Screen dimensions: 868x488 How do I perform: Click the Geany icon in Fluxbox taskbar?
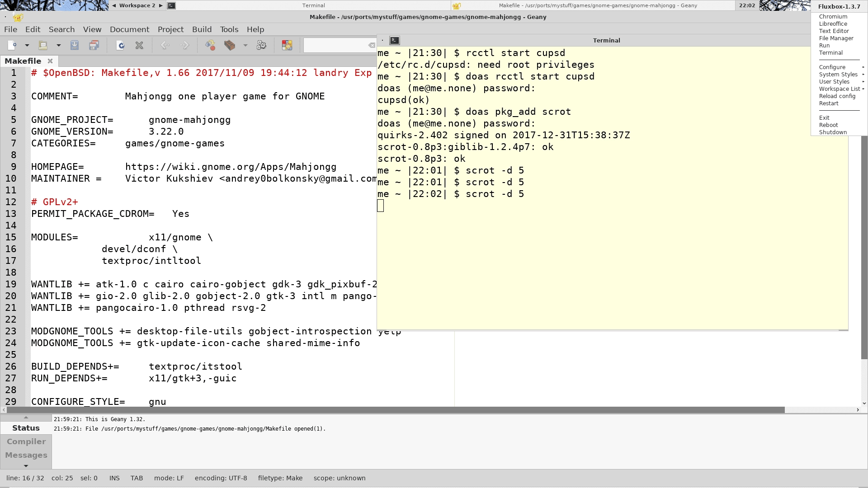point(457,5)
